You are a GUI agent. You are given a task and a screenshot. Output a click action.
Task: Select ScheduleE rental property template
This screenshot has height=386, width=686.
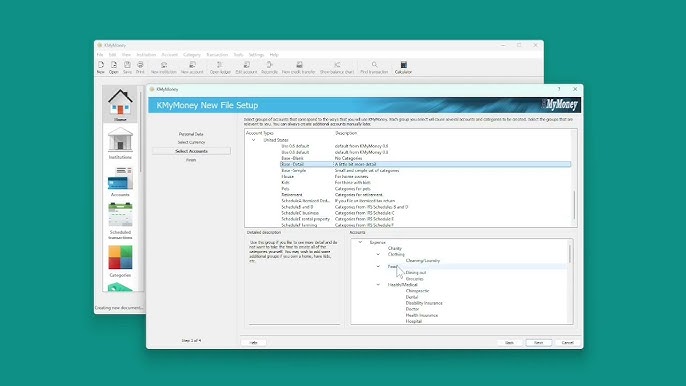pos(305,219)
